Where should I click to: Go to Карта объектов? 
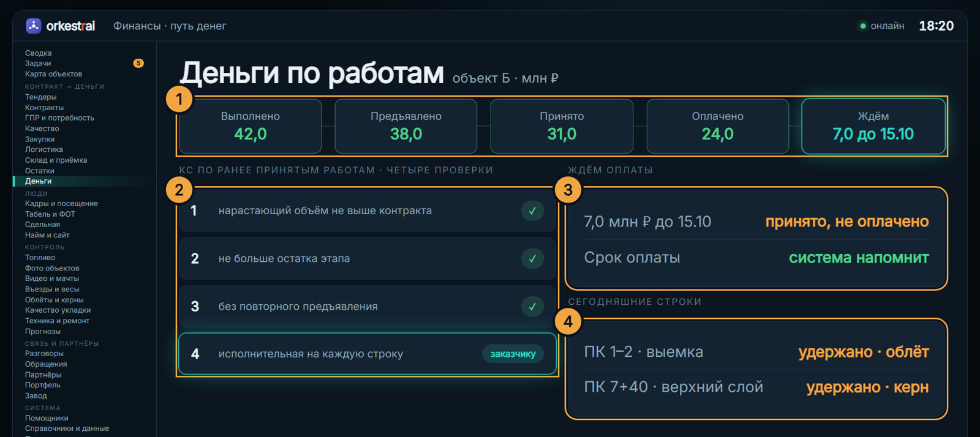53,74
